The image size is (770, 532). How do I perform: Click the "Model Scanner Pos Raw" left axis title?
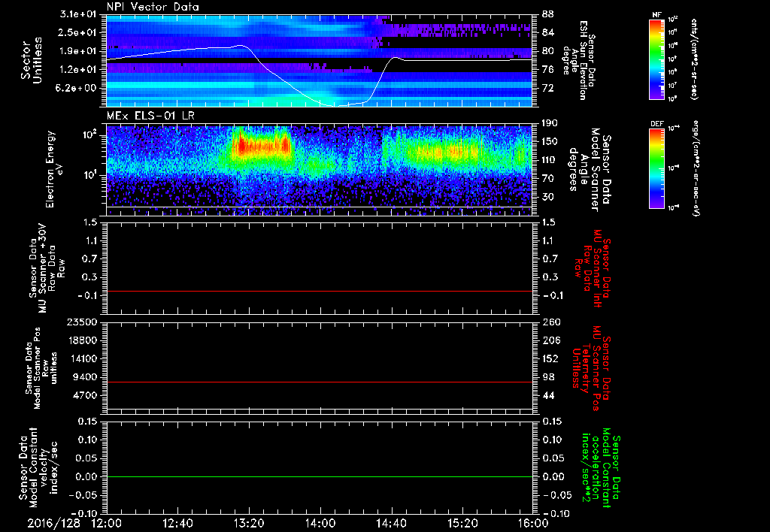click(x=42, y=368)
